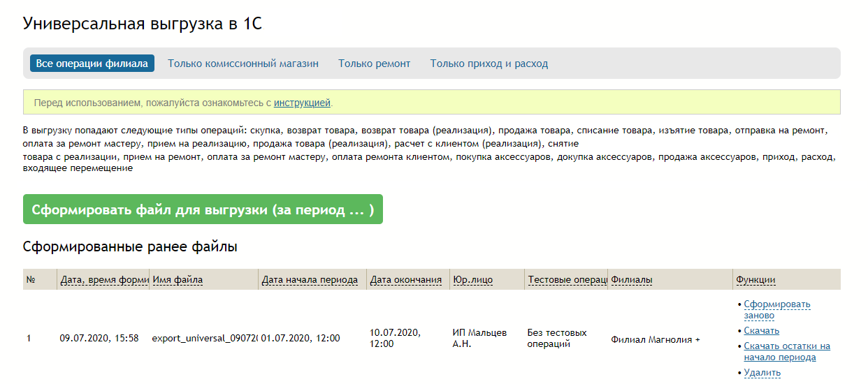
Task: Click 'Скачать остатки на начало периода' link
Action: (787, 352)
